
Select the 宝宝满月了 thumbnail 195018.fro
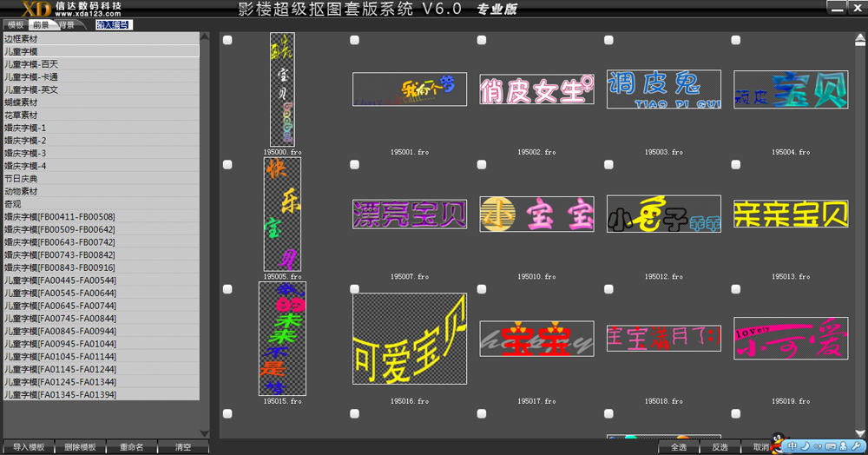click(x=664, y=338)
